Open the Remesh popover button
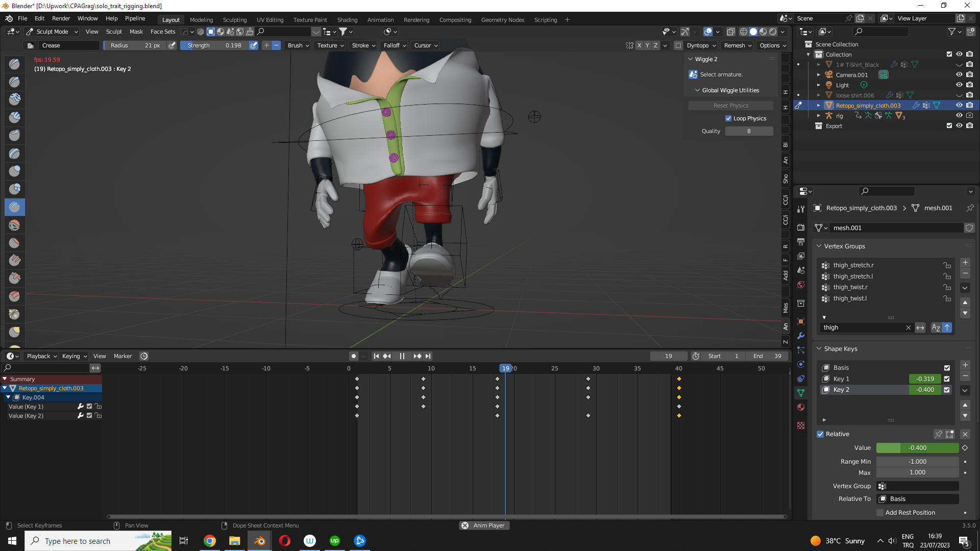 click(x=738, y=45)
